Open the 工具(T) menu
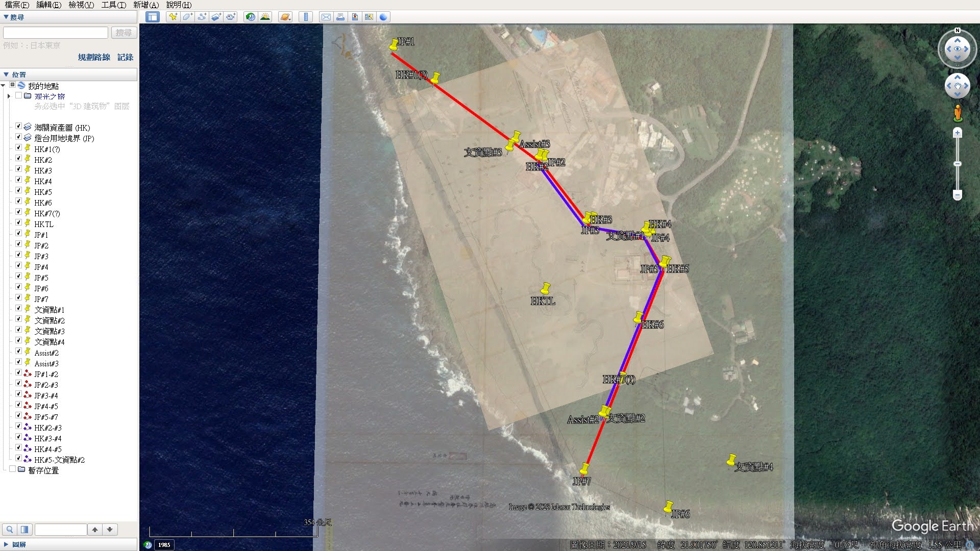The height and width of the screenshot is (551, 980). (113, 5)
